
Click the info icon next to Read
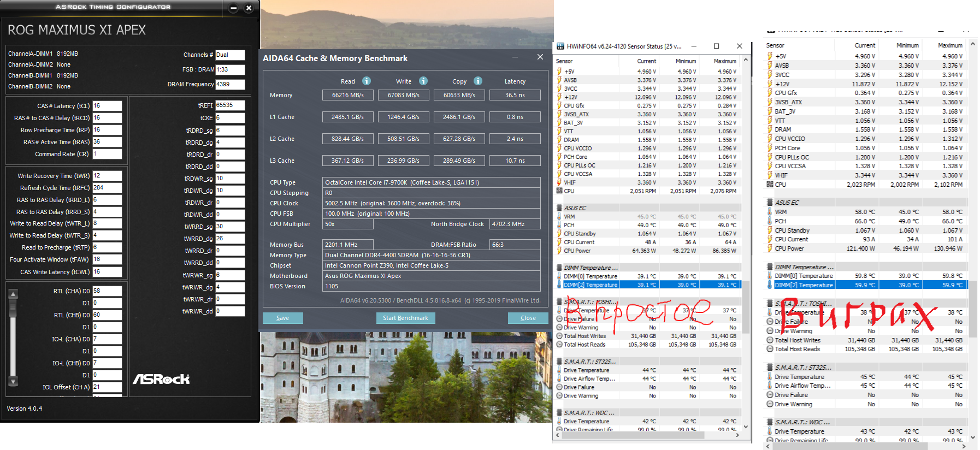pos(367,81)
